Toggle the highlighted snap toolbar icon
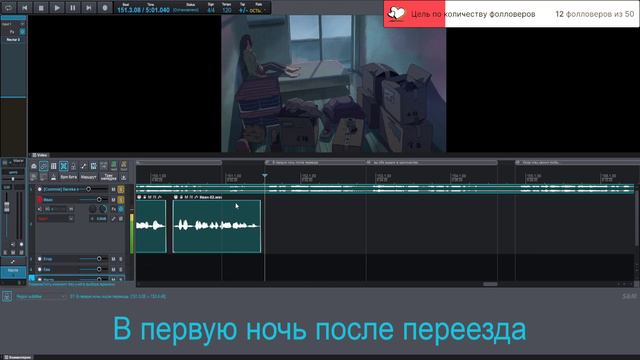This screenshot has width=640, height=360. pyautogui.click(x=64, y=166)
